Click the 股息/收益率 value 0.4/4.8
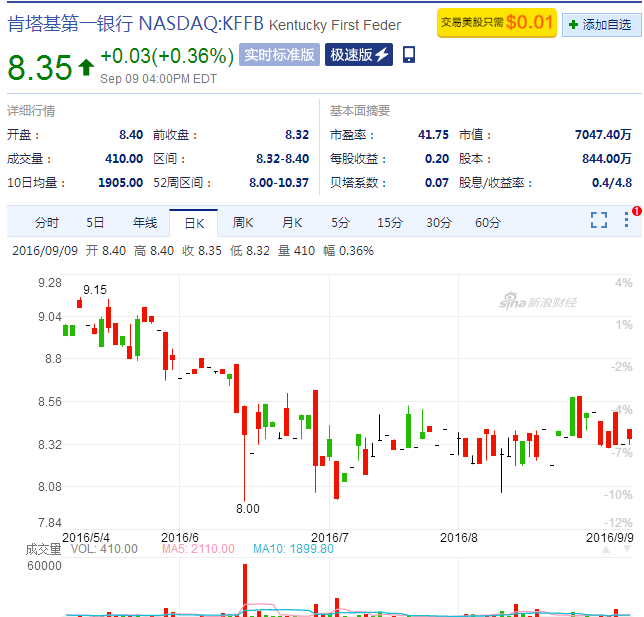644x617 pixels. (x=612, y=182)
